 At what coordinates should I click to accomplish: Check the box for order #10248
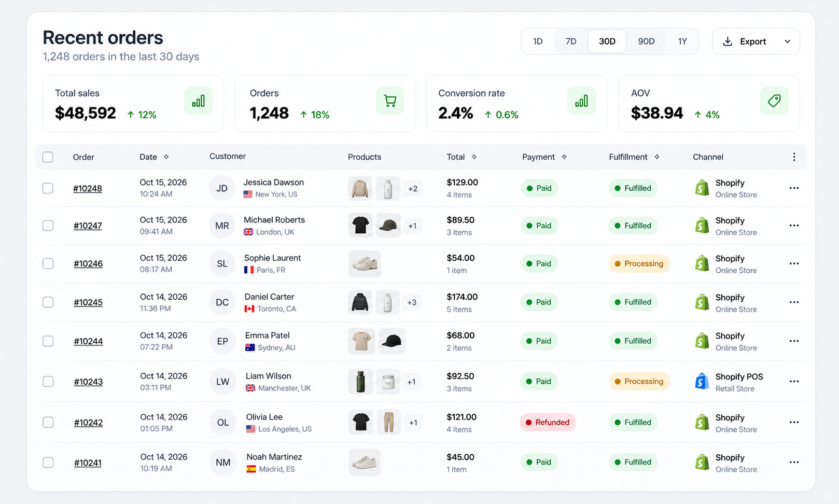coord(48,188)
